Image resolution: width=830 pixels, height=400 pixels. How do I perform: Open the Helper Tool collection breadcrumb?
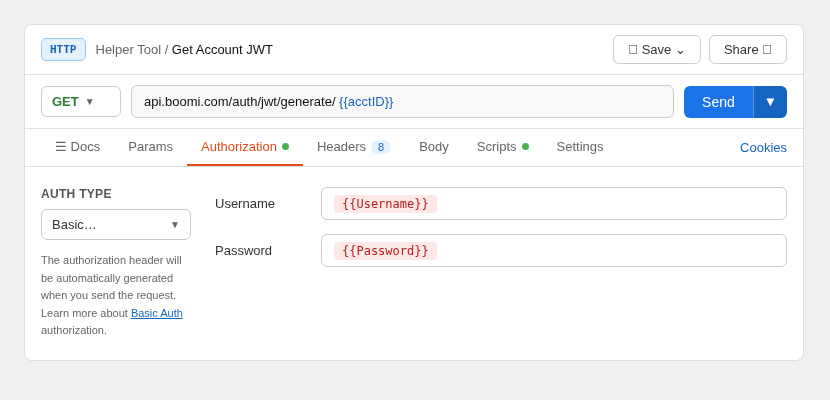128,50
